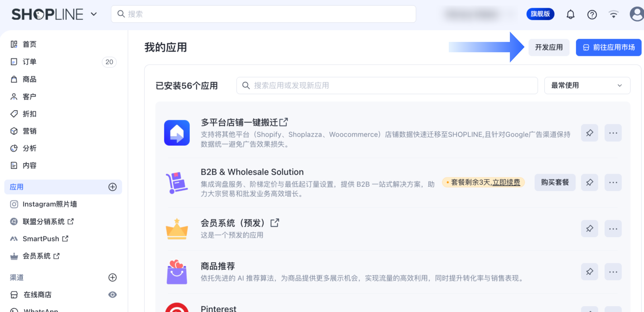Click the Wi-Fi status icon in header
The image size is (644, 312).
pyautogui.click(x=613, y=14)
